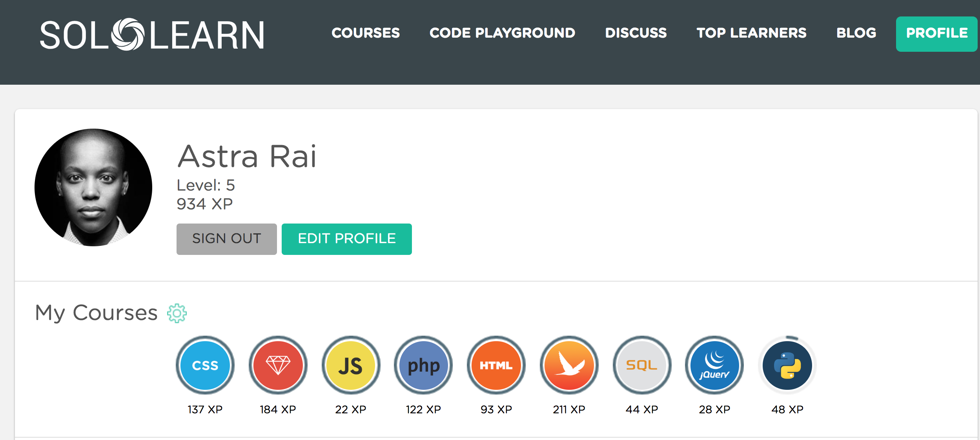Click the Astra Rai name heading
Image resolution: width=980 pixels, height=440 pixels.
click(x=247, y=156)
